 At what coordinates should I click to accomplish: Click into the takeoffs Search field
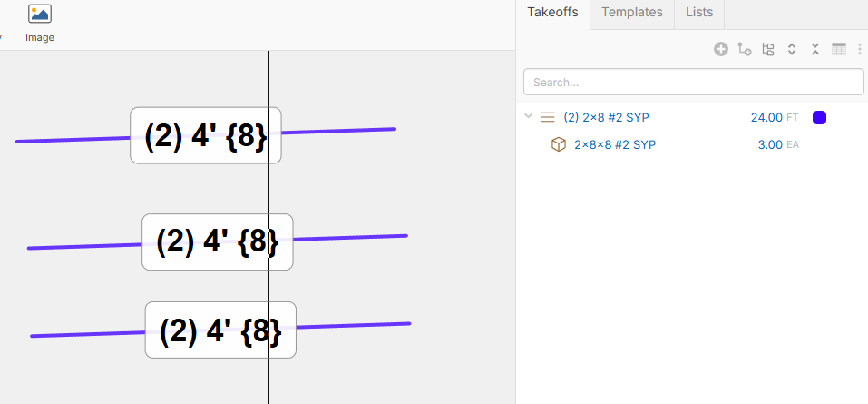coord(693,82)
